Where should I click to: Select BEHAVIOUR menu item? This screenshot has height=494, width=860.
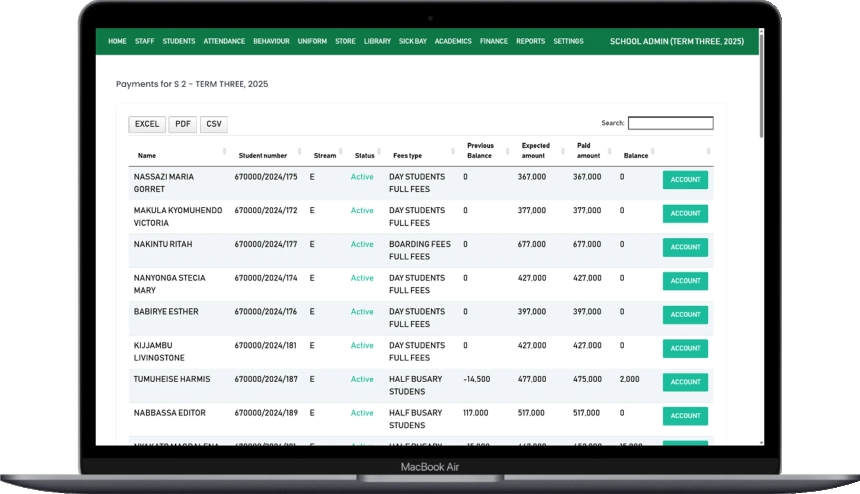click(271, 41)
